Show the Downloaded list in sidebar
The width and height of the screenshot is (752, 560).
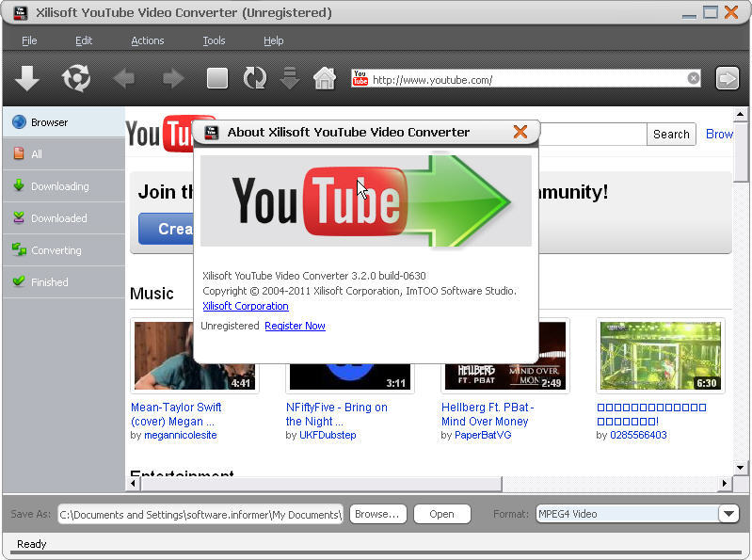[x=64, y=218]
